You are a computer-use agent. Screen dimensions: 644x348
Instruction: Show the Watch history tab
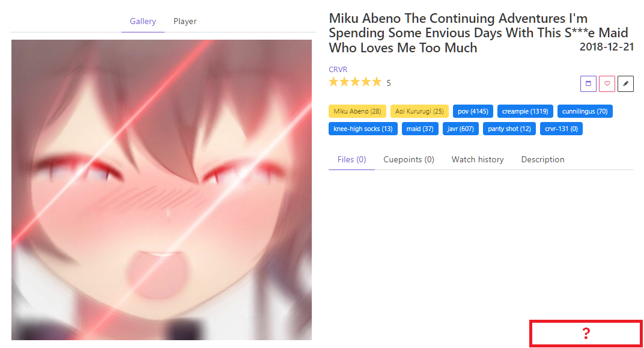click(x=478, y=159)
